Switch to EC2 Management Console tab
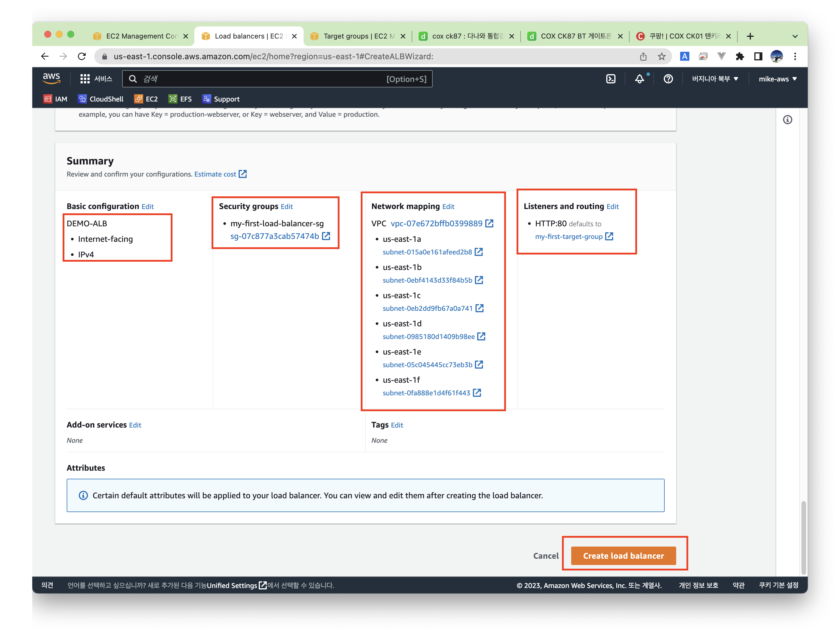 (x=141, y=37)
